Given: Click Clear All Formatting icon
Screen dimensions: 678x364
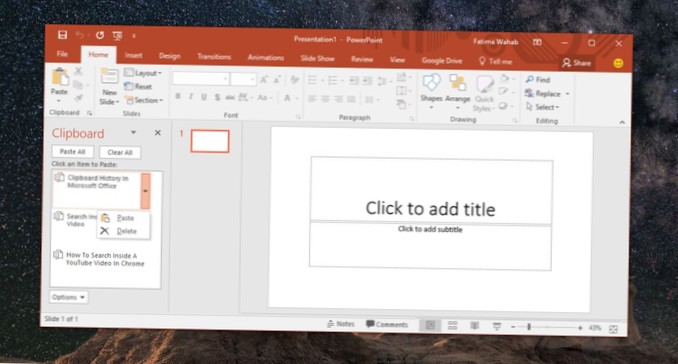Looking at the screenshot, I should pyautogui.click(x=294, y=80).
